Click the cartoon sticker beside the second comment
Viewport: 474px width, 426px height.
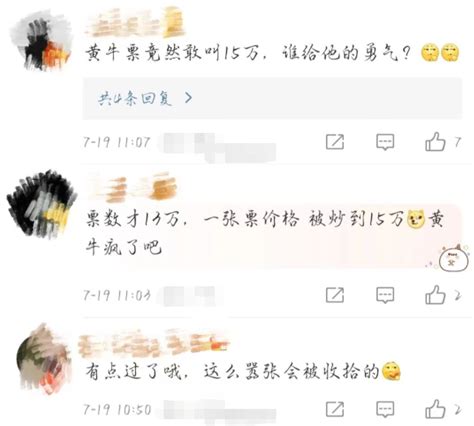click(x=453, y=258)
